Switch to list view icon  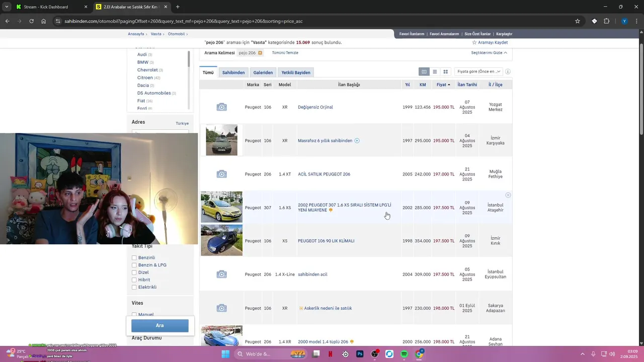click(x=435, y=72)
